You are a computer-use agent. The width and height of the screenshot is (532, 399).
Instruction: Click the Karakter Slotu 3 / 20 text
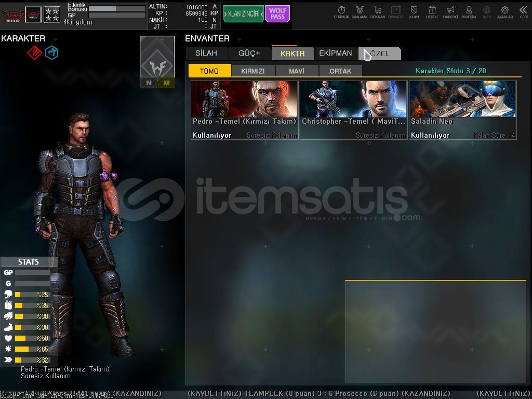coord(450,71)
